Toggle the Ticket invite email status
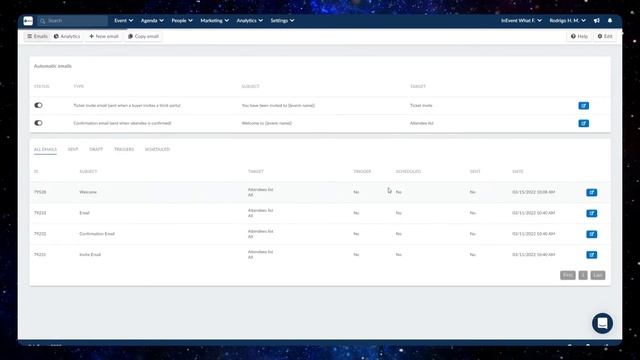The width and height of the screenshot is (640, 360). click(38, 105)
